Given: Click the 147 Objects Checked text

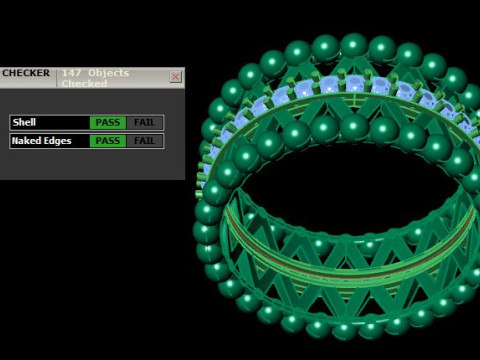Looking at the screenshot, I should pos(95,78).
